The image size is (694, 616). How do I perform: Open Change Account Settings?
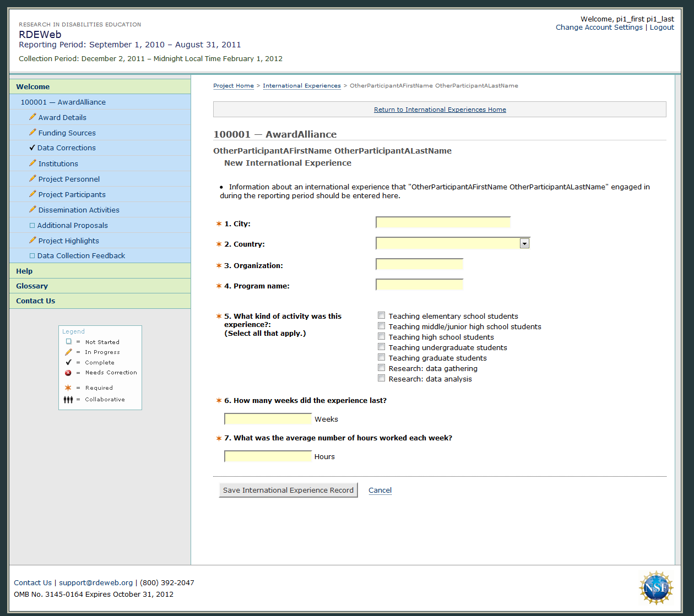tap(599, 28)
